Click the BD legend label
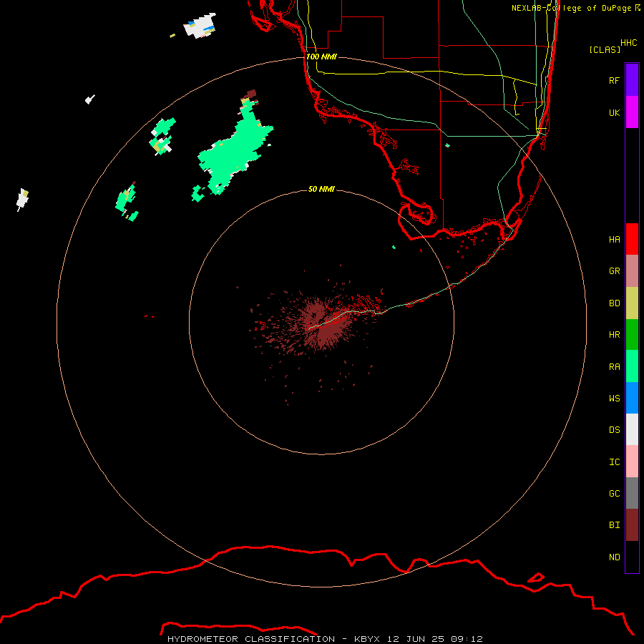644x644 pixels. point(615,303)
